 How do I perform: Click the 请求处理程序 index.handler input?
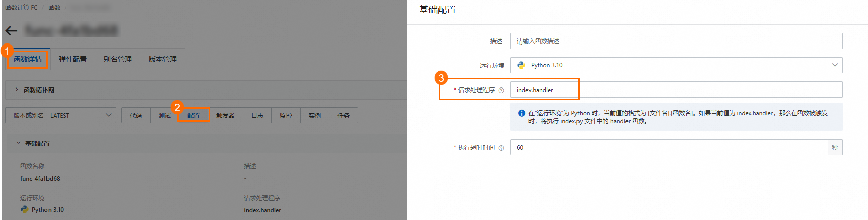click(676, 90)
